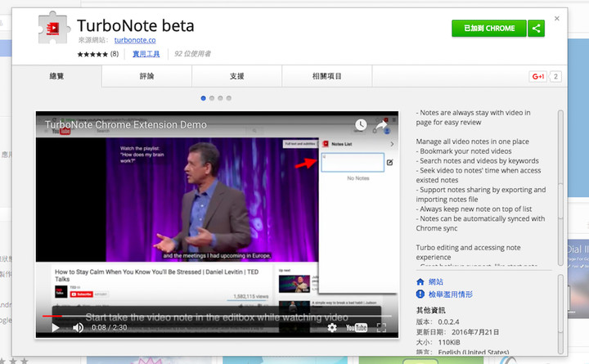Select the second carousel dot

click(212, 98)
